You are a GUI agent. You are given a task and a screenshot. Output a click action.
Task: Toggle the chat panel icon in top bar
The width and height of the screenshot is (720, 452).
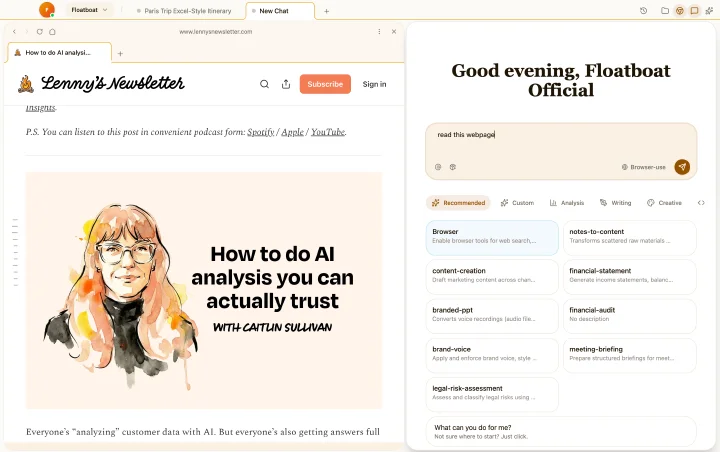click(x=695, y=11)
